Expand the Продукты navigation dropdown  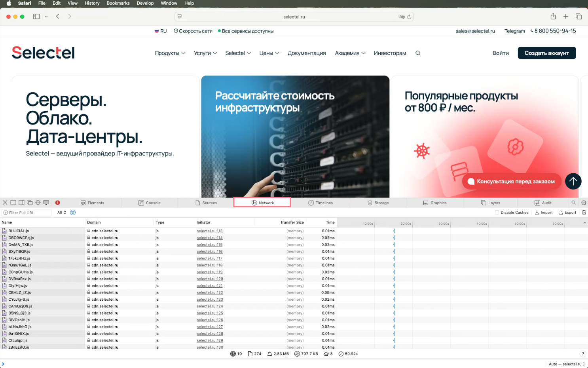pyautogui.click(x=170, y=53)
